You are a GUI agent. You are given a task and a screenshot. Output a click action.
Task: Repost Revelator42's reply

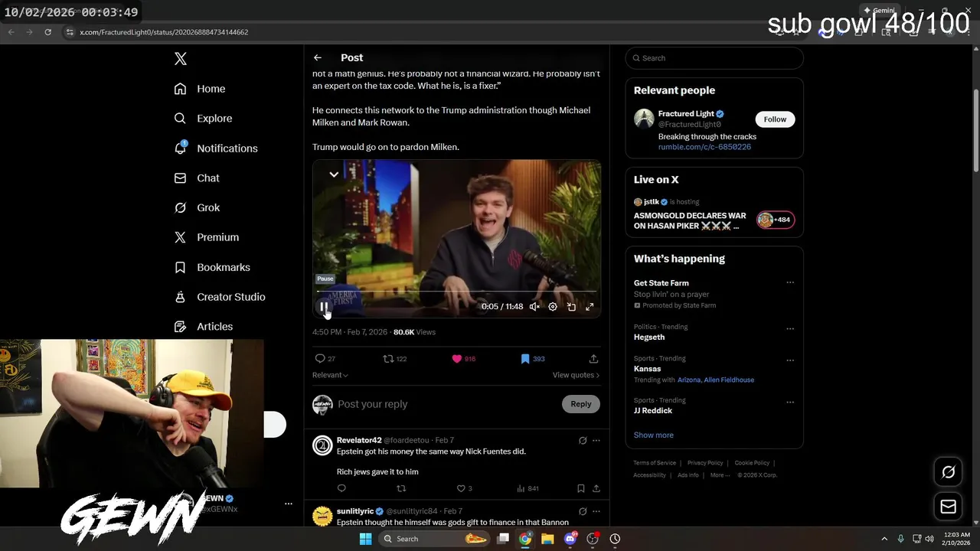click(x=401, y=488)
